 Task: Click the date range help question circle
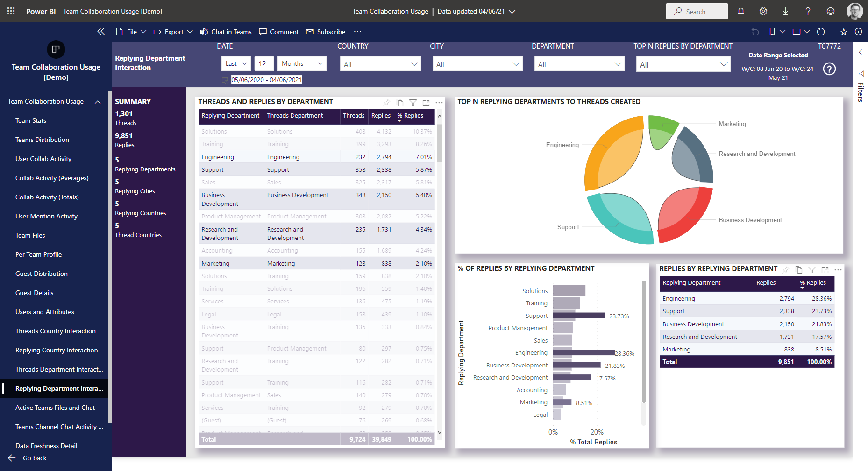(x=829, y=69)
